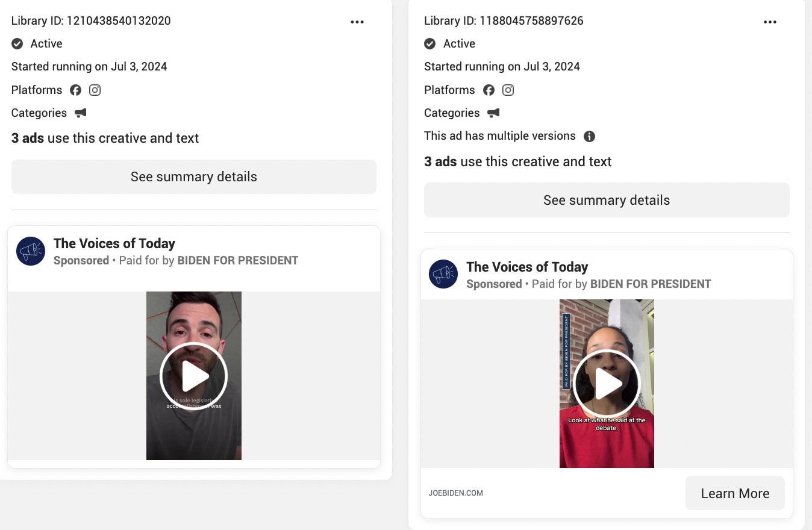The width and height of the screenshot is (812, 530).
Task: Open three-dot menu for ad 1210438540132020
Action: [357, 22]
